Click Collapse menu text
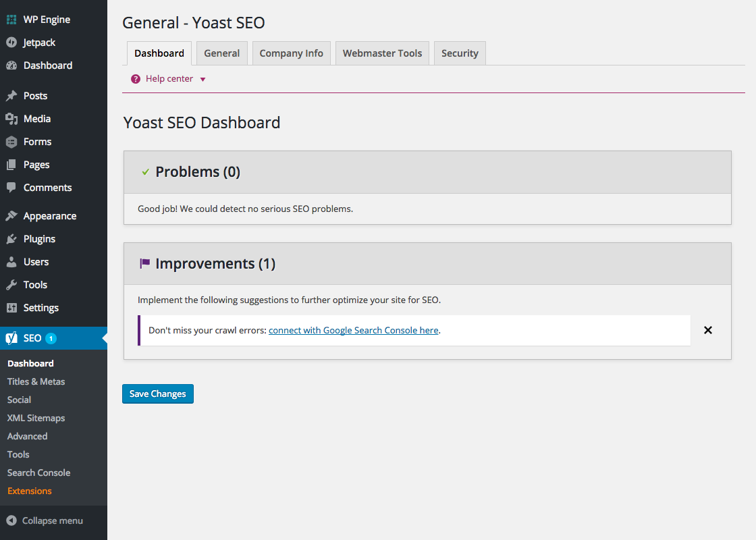This screenshot has width=756, height=540. 53,520
